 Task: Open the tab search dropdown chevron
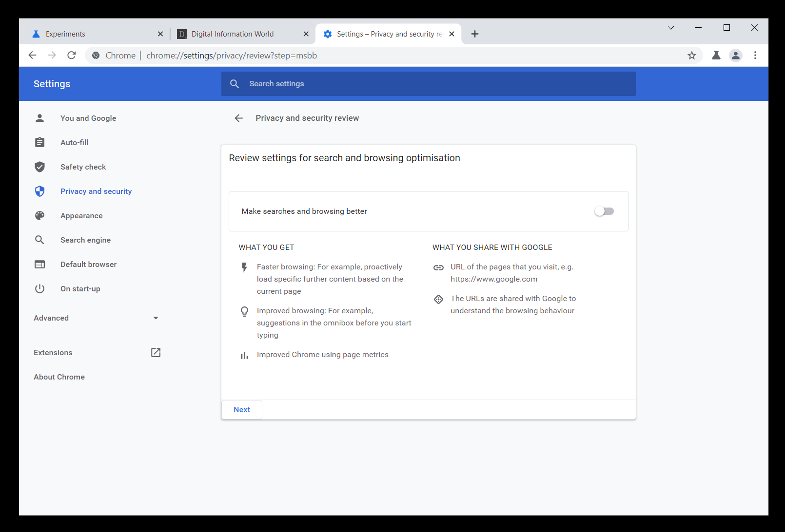[671, 28]
